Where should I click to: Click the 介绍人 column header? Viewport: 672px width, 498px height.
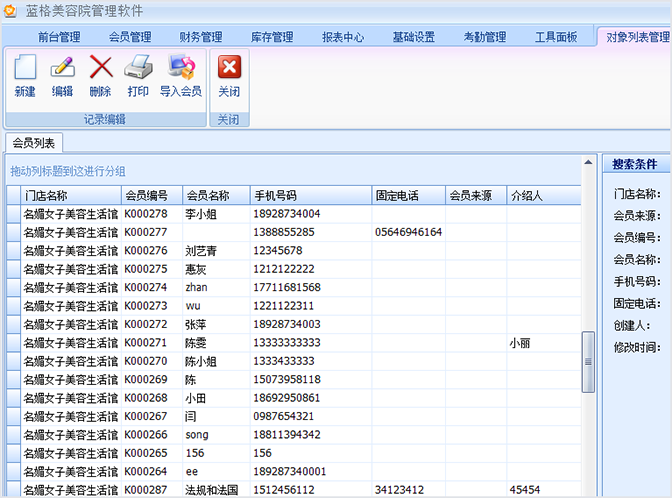pyautogui.click(x=543, y=196)
